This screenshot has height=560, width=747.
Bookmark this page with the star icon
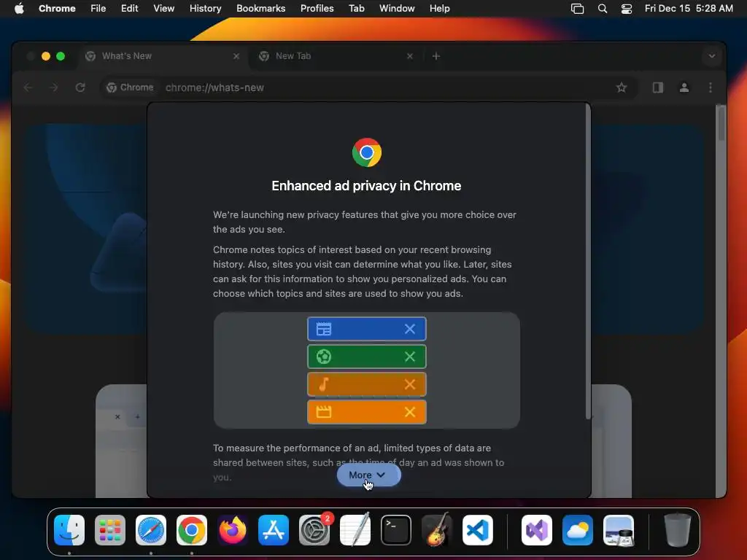tap(622, 87)
